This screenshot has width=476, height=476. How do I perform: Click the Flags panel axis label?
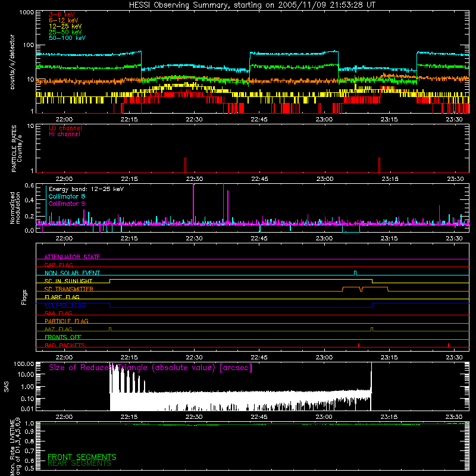pos(24,297)
